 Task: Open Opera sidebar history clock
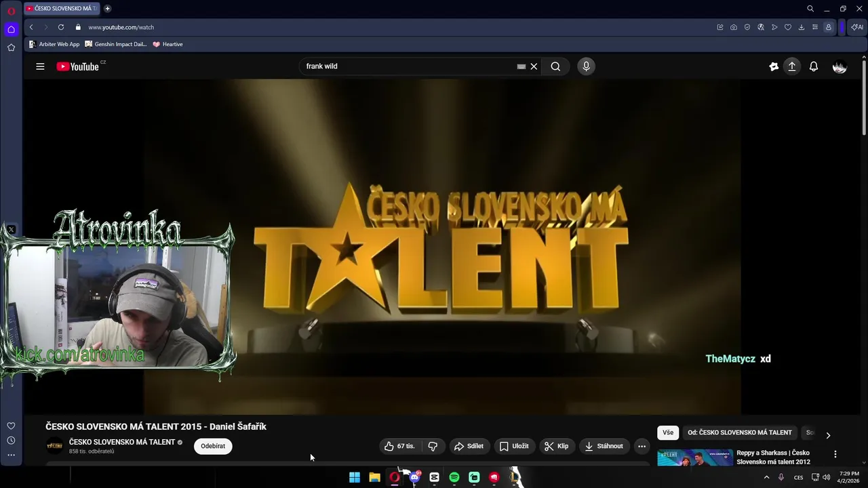click(x=11, y=441)
